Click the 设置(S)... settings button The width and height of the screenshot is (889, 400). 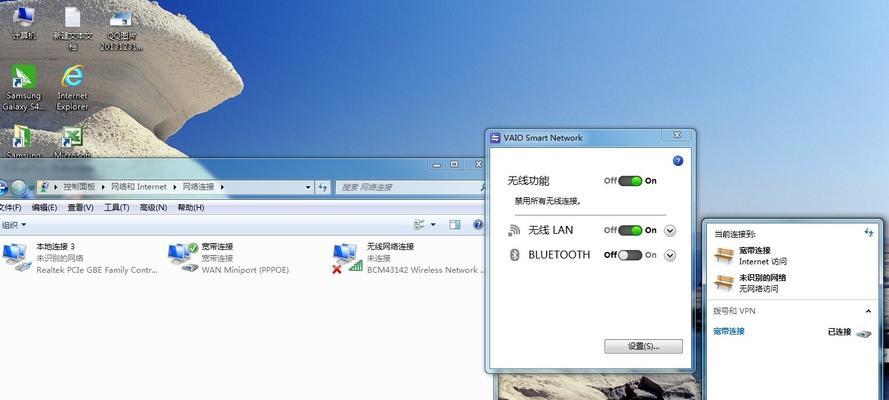pos(644,346)
